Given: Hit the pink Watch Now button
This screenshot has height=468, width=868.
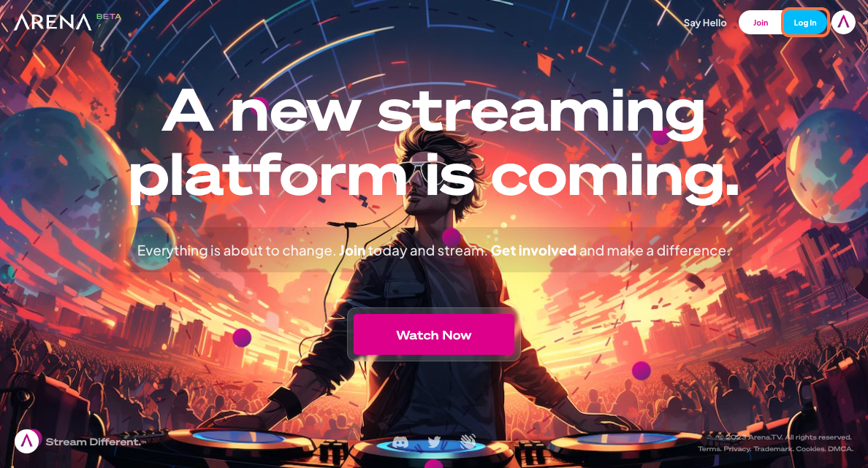Looking at the screenshot, I should coord(434,334).
